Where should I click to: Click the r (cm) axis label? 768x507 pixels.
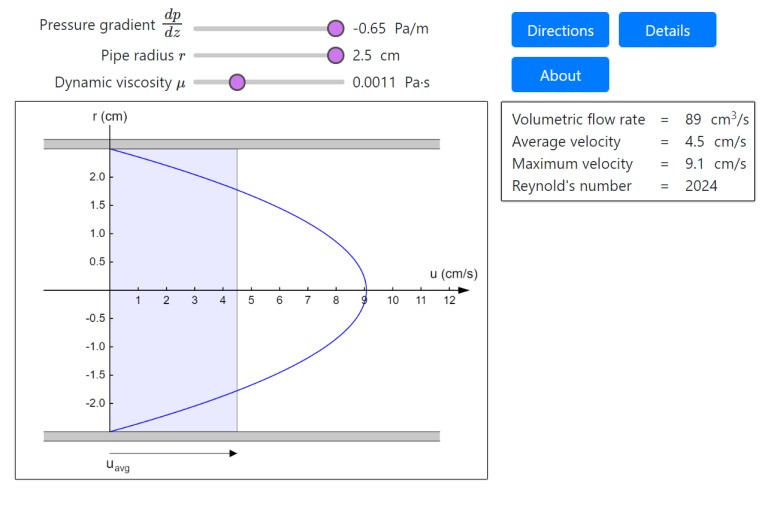click(110, 117)
